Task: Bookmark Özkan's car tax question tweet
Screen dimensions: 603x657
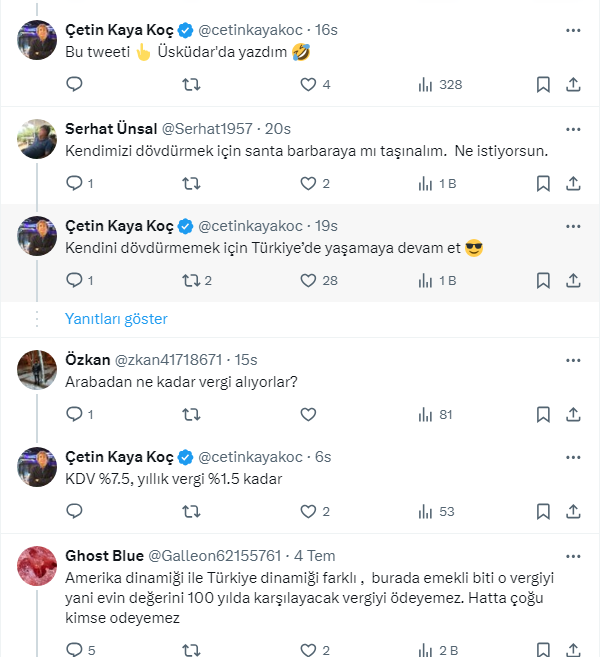Action: point(542,414)
